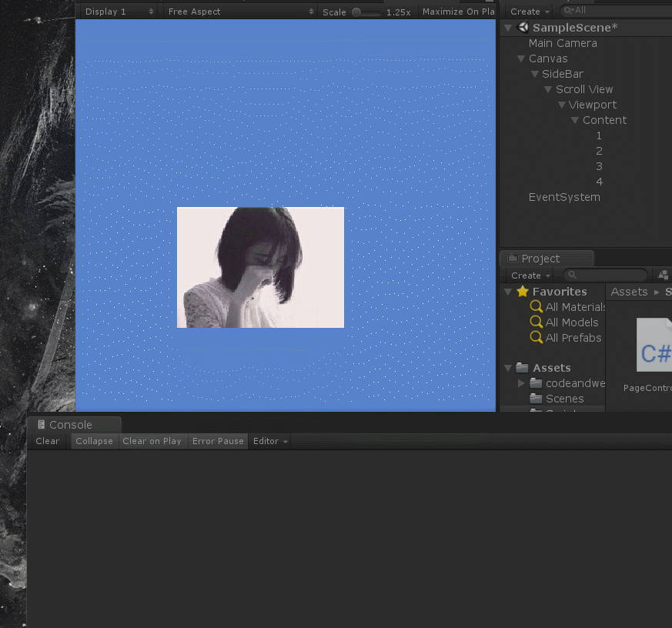Toggle Maximize On Play in Game view
This screenshot has height=628, width=672.
458,12
